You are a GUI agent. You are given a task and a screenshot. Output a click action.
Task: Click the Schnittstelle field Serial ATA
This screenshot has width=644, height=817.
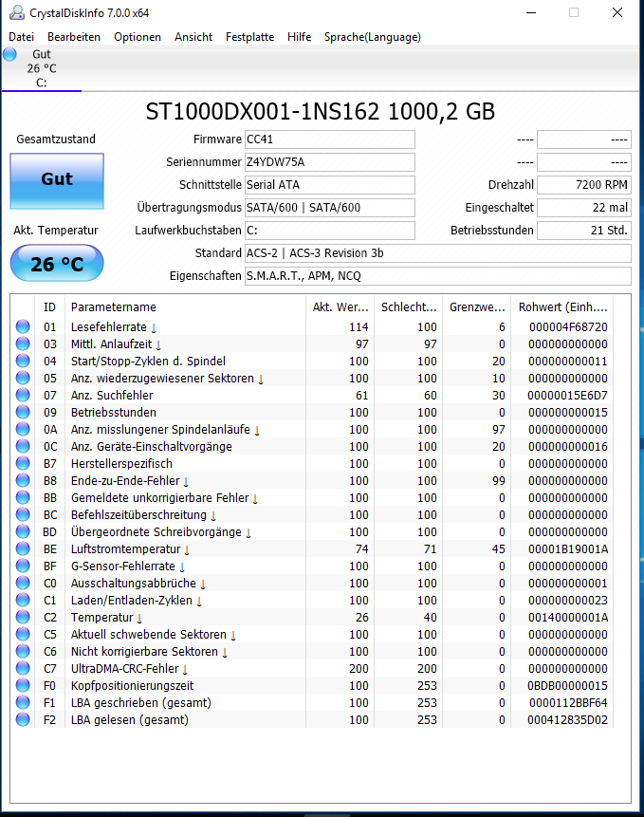click(x=330, y=185)
